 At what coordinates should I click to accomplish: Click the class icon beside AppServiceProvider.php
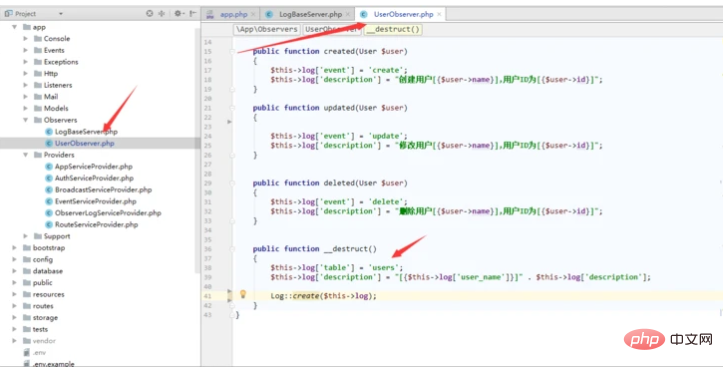[x=49, y=166]
